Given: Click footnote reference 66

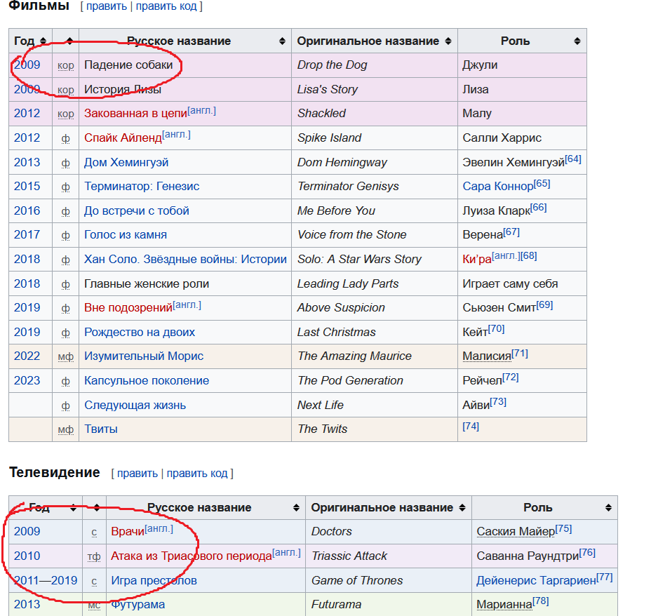Looking at the screenshot, I should pyautogui.click(x=538, y=208).
